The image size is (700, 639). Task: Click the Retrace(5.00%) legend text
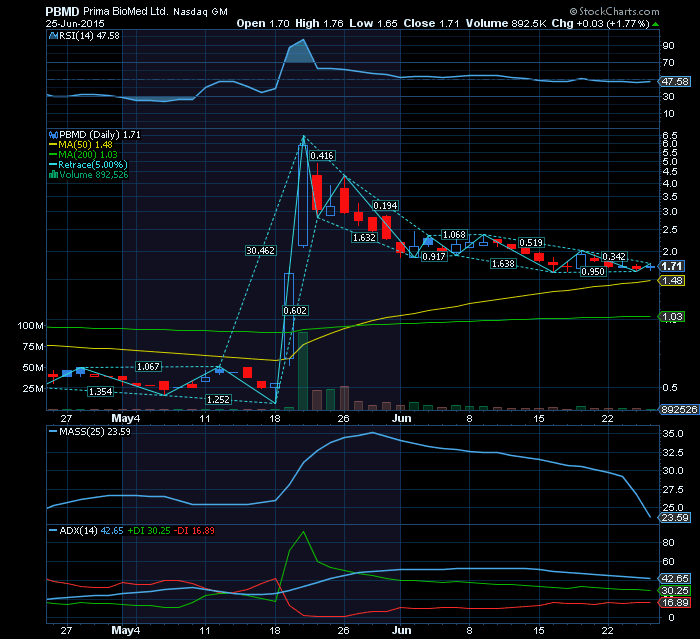pos(93,165)
